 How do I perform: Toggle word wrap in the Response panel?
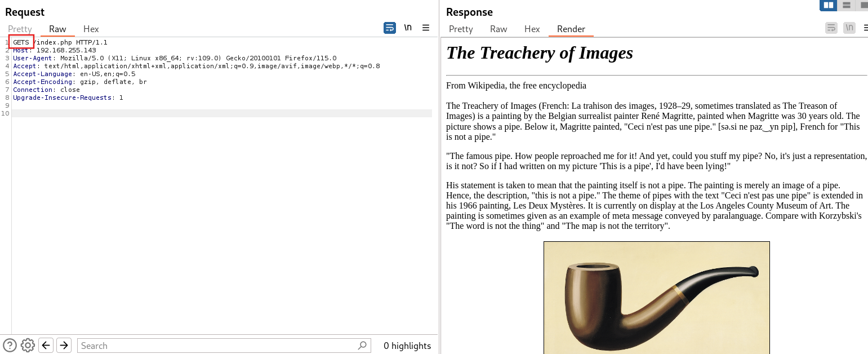coord(831,28)
